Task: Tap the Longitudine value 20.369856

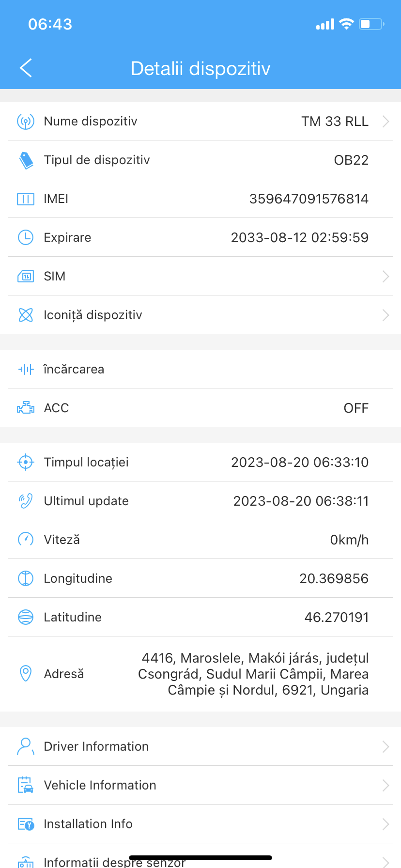Action: [x=334, y=578]
